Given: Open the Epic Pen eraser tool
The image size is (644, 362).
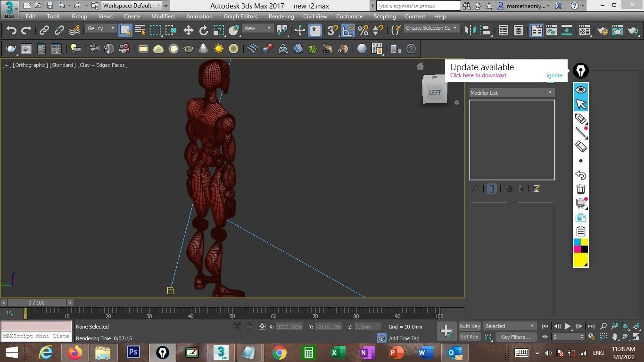Looking at the screenshot, I should tap(581, 147).
